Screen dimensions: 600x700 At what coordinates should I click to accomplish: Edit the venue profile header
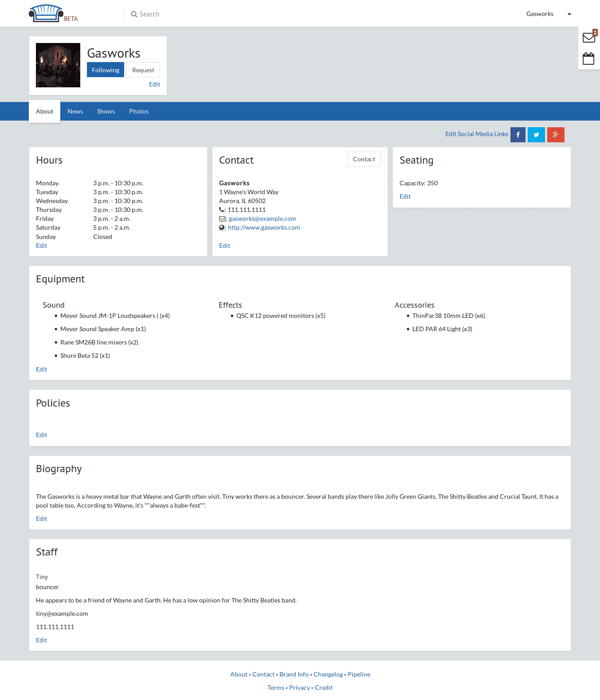154,84
